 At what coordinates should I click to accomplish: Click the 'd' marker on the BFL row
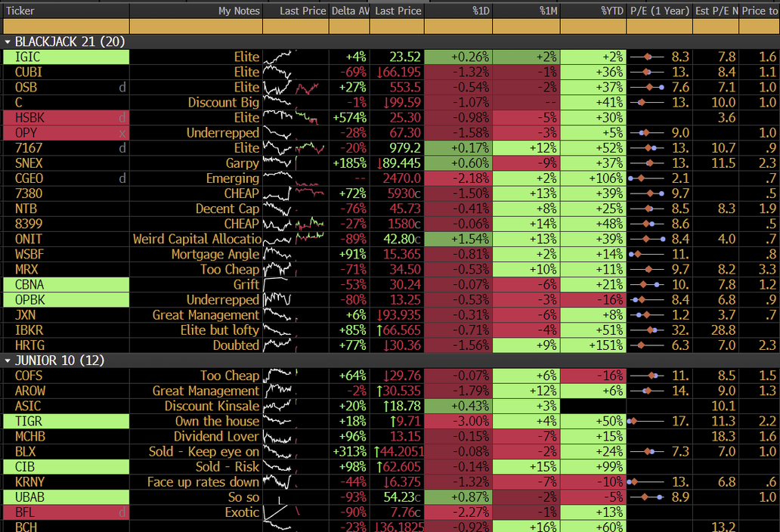pyautogui.click(x=122, y=512)
